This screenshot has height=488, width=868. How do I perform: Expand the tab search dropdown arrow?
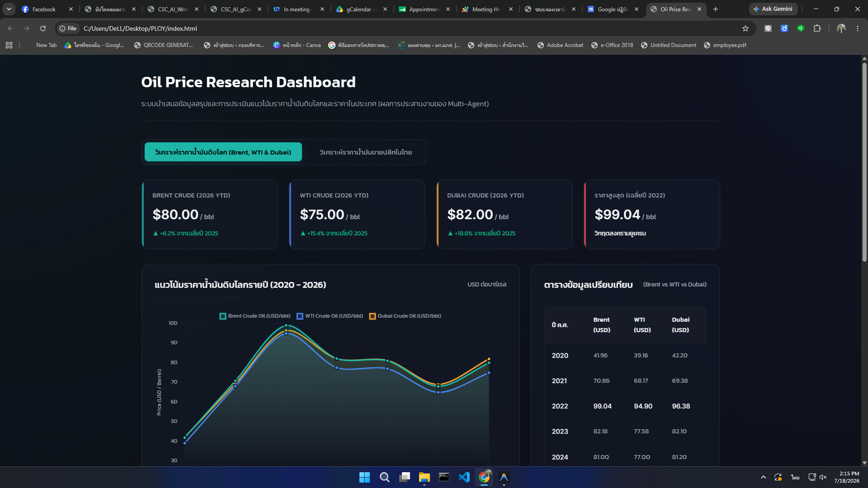coord(9,9)
